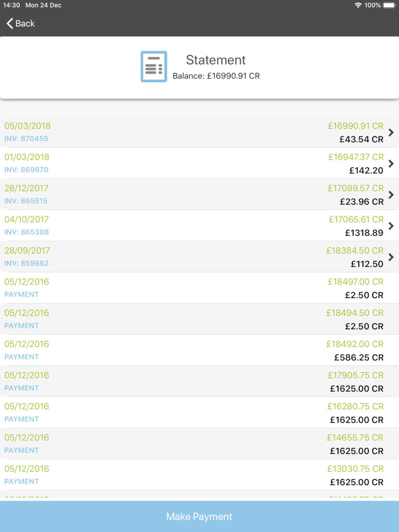Select running balance £18497.00 CR
The width and height of the screenshot is (399, 532).
356,282
